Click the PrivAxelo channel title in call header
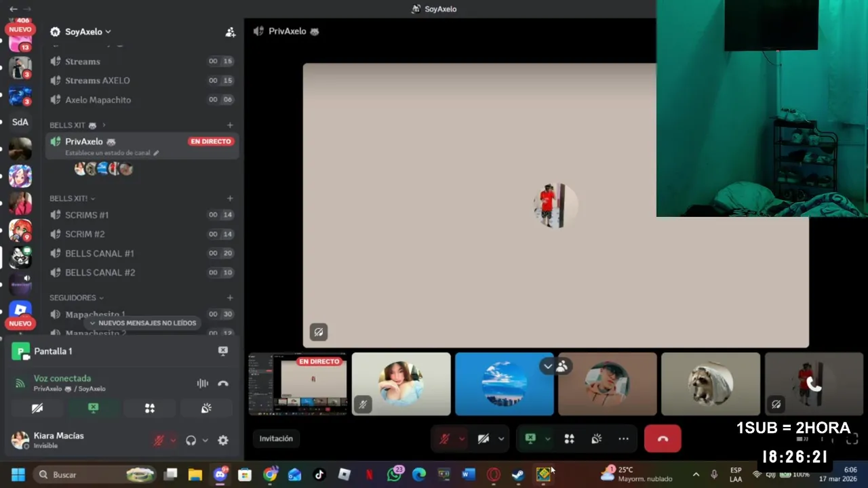The image size is (868, 488). pyautogui.click(x=288, y=31)
